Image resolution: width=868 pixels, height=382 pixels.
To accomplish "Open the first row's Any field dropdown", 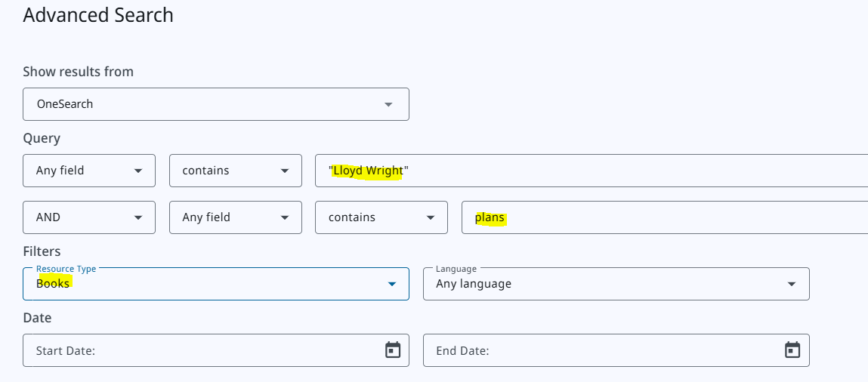I will coord(89,171).
